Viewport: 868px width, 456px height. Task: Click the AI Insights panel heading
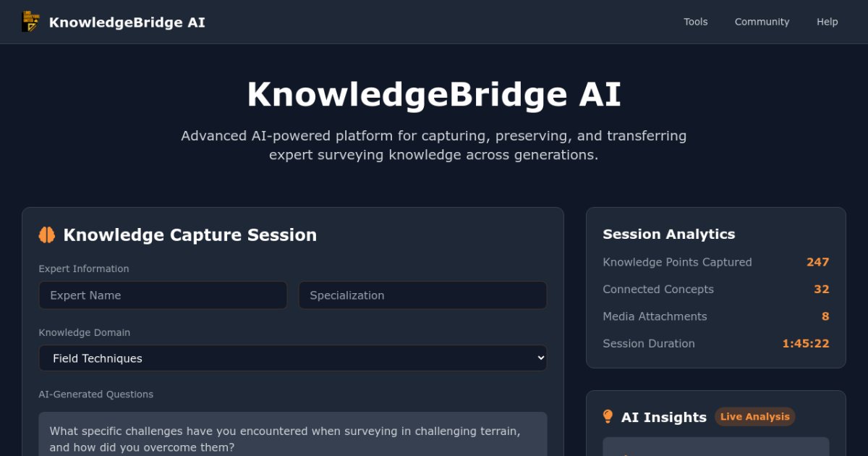(x=663, y=418)
